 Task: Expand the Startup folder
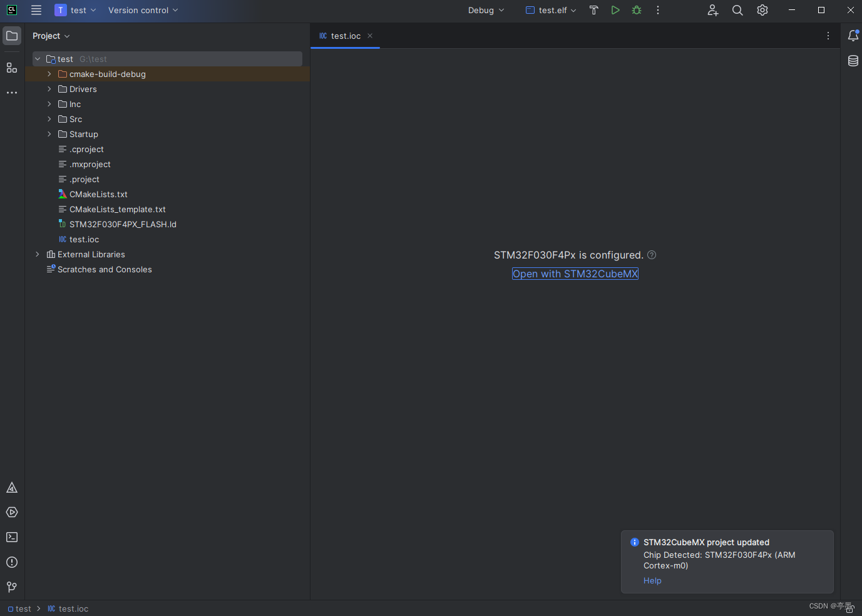tap(49, 134)
